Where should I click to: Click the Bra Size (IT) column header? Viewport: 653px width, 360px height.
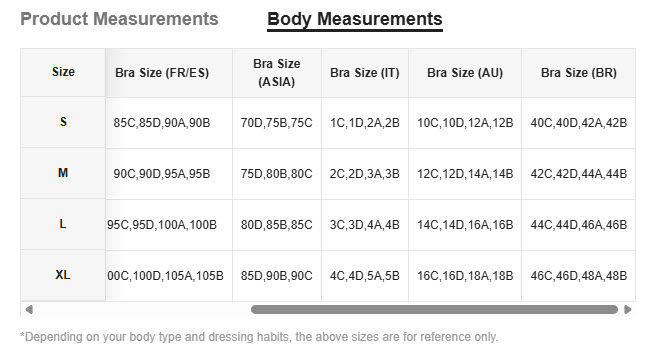coord(365,72)
